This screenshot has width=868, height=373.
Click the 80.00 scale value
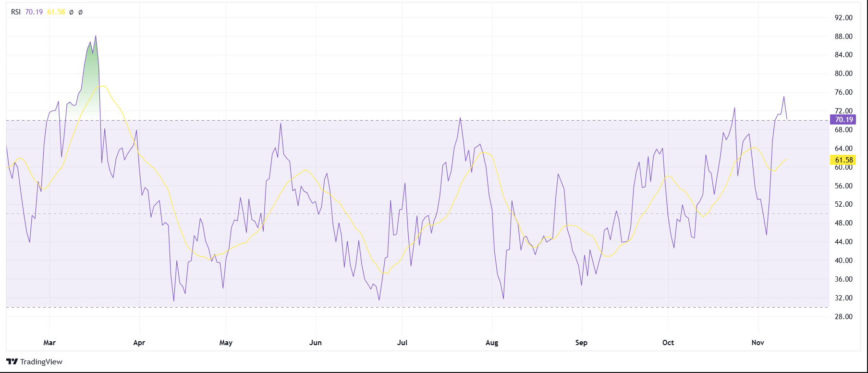pyautogui.click(x=844, y=74)
